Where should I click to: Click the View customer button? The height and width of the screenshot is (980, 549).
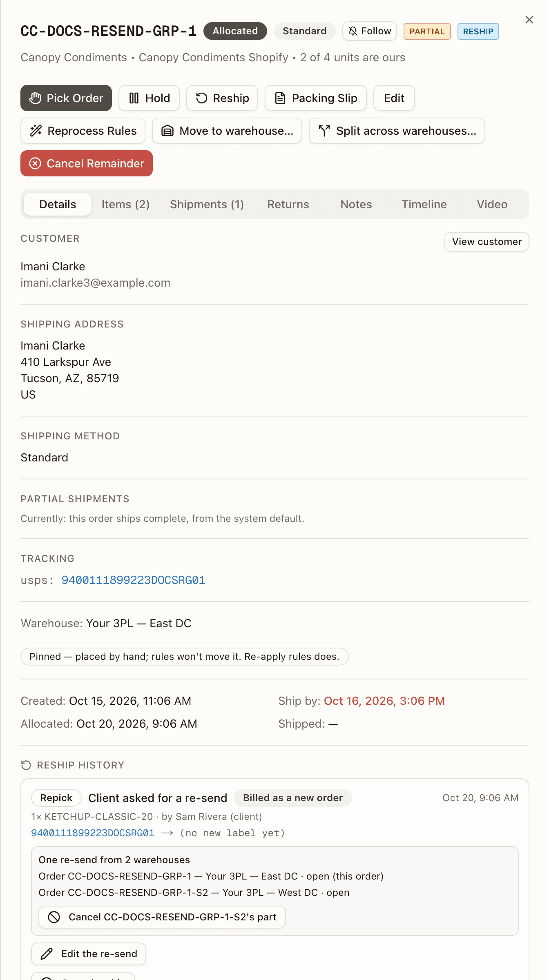tap(487, 242)
